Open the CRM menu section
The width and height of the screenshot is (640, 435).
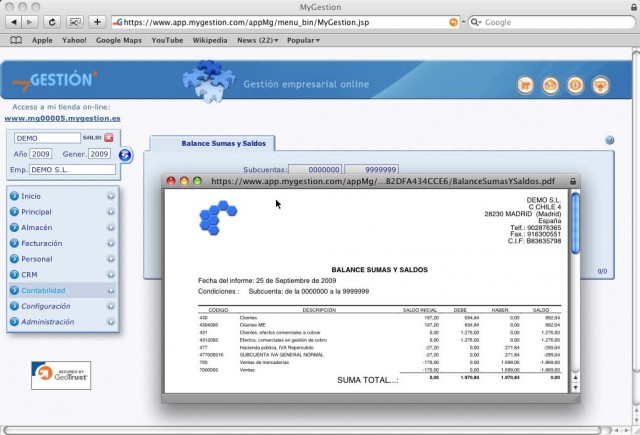click(29, 275)
